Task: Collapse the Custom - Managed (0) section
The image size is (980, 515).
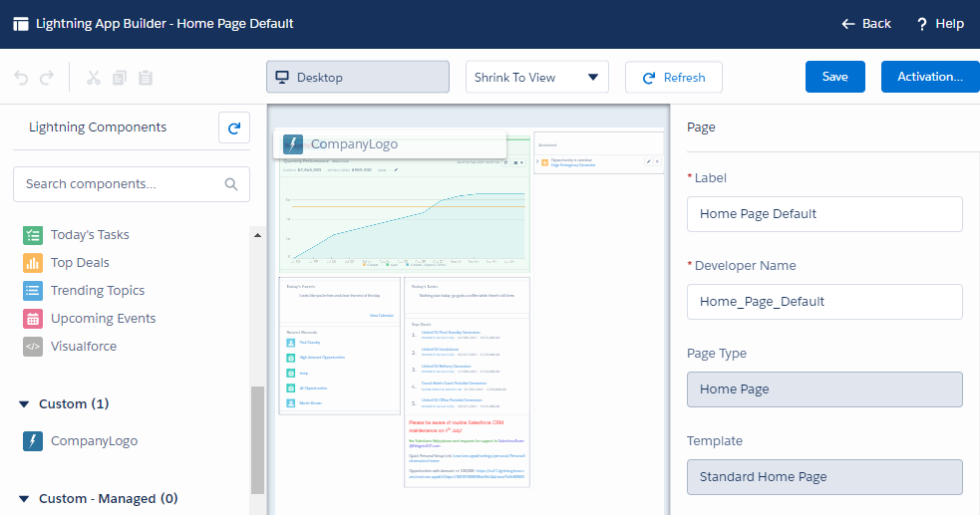Action: pyautogui.click(x=24, y=499)
